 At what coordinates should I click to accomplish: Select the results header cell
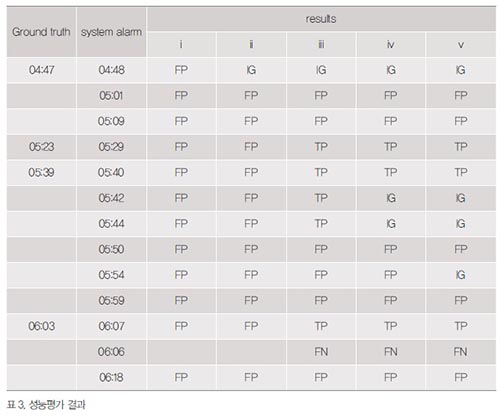point(321,19)
